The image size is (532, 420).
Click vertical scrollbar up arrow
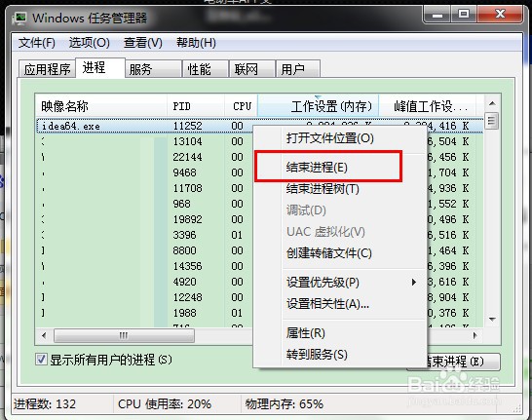coord(492,103)
